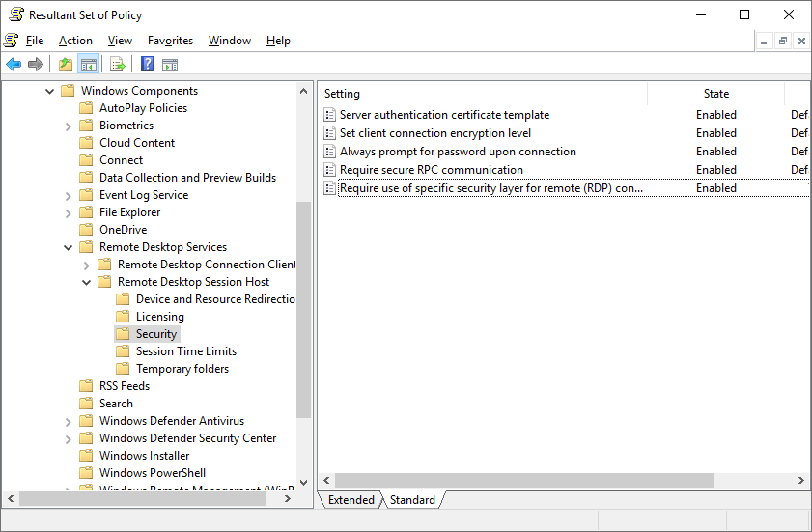Toggle Show/Hide Action Pane toolbar icon

(x=170, y=65)
